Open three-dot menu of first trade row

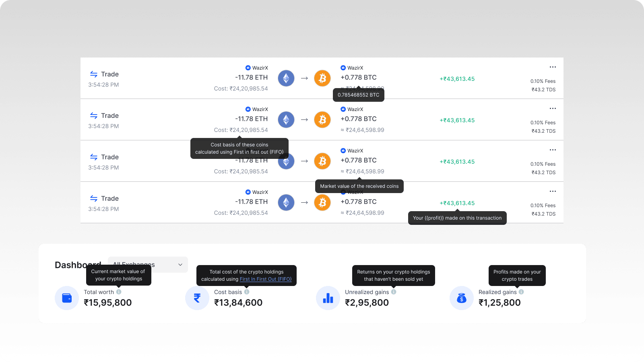[x=553, y=67]
